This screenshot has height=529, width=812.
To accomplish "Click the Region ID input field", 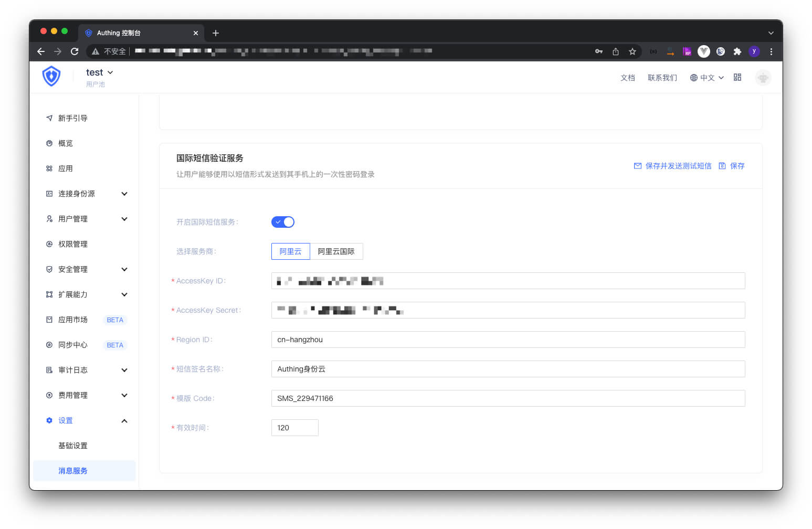I will (508, 340).
